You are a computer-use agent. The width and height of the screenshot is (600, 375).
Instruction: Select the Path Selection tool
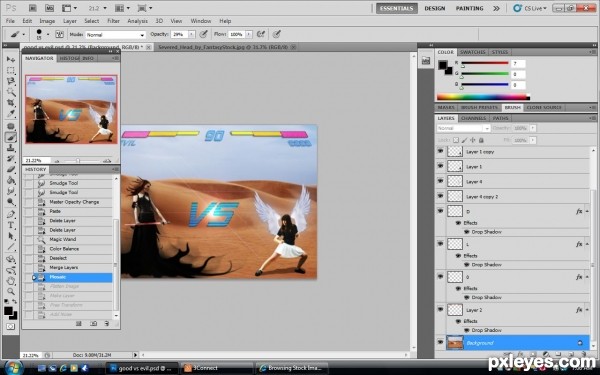click(x=11, y=236)
